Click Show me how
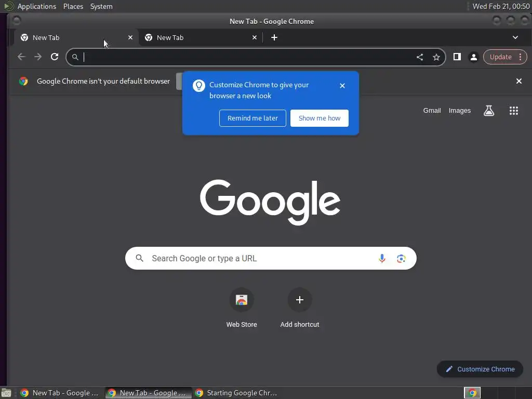Screen dimensions: 532x399 coord(320,118)
